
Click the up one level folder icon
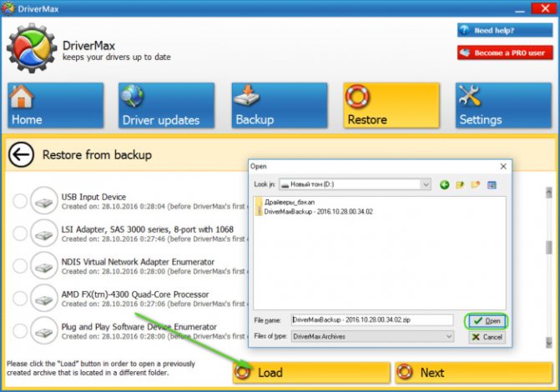tap(460, 184)
